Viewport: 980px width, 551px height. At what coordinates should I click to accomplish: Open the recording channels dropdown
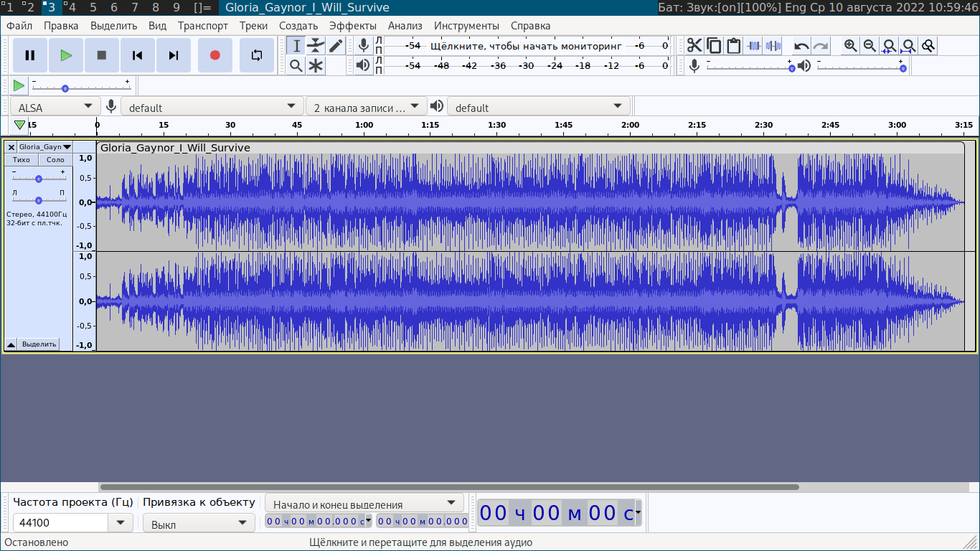coord(366,107)
